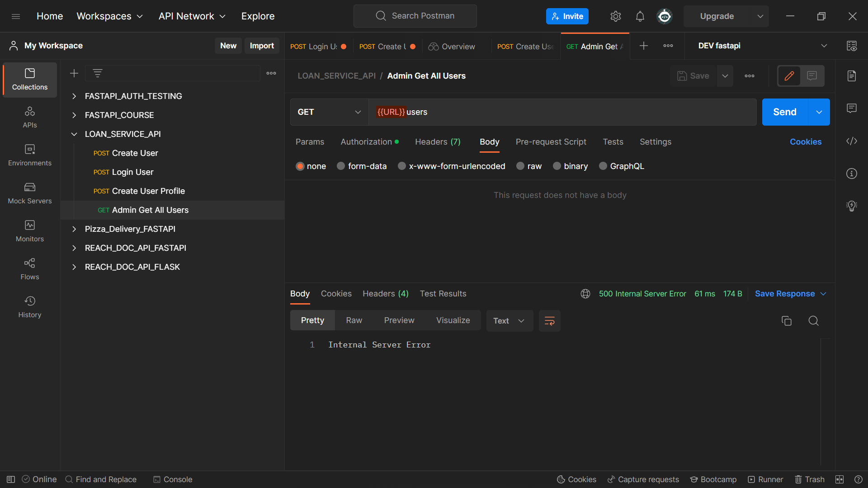This screenshot has width=868, height=488.
Task: Search within the response body
Action: (x=813, y=321)
